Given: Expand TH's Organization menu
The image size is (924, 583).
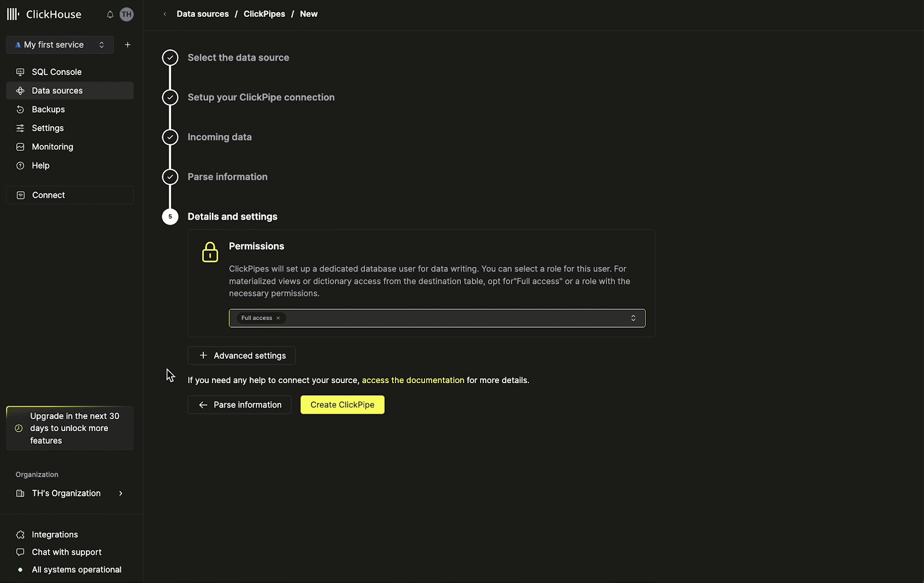Looking at the screenshot, I should [69, 493].
